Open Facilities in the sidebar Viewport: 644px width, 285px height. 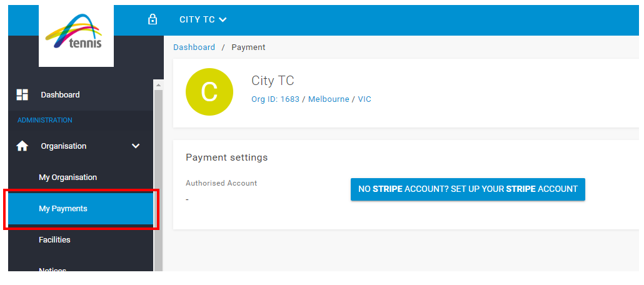(x=54, y=239)
